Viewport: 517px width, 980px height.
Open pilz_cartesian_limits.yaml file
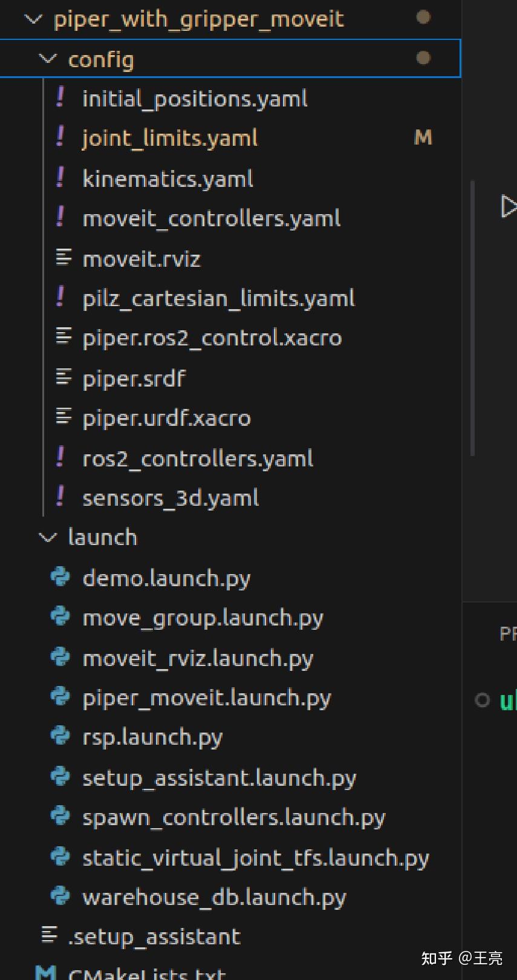218,298
